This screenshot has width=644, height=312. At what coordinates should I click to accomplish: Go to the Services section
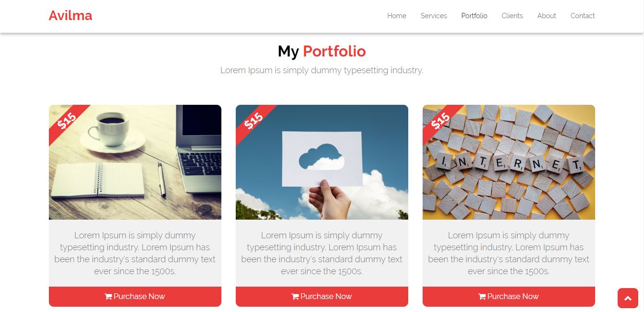[434, 16]
